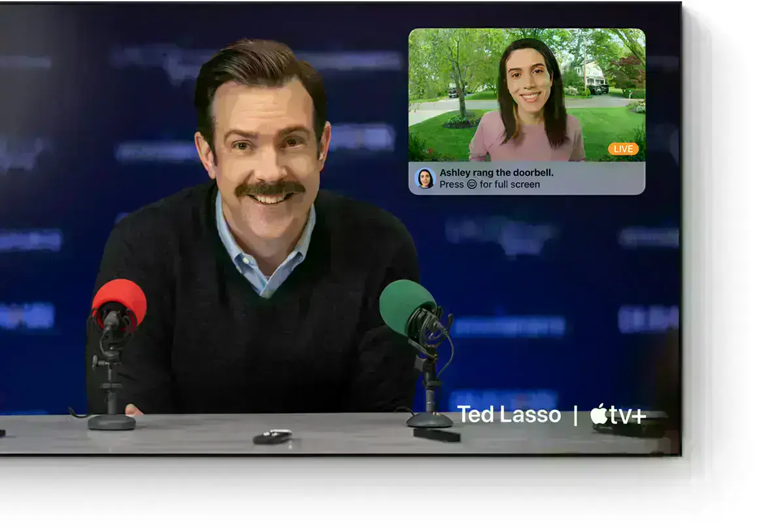Click the orange LIVE badge
This screenshot has height=532, width=757.
(x=623, y=149)
